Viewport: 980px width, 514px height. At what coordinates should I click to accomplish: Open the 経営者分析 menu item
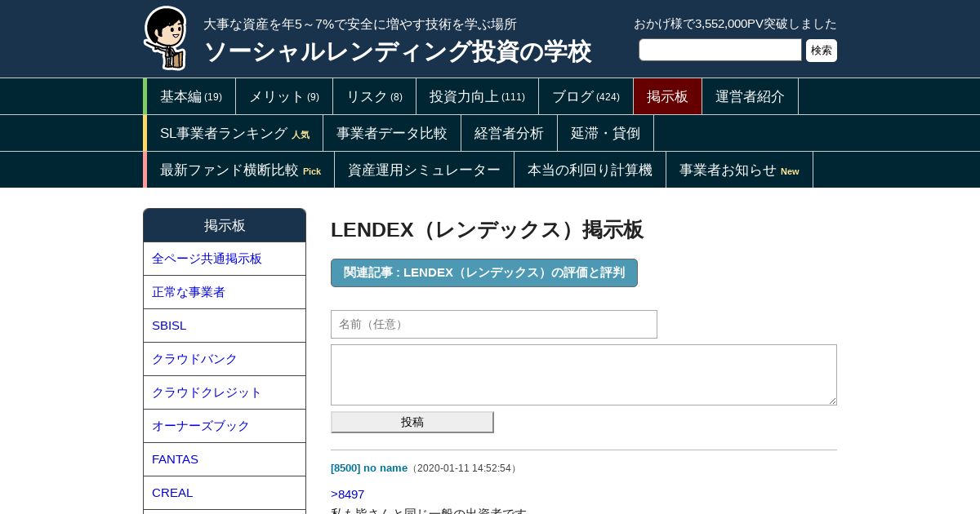pyautogui.click(x=509, y=133)
